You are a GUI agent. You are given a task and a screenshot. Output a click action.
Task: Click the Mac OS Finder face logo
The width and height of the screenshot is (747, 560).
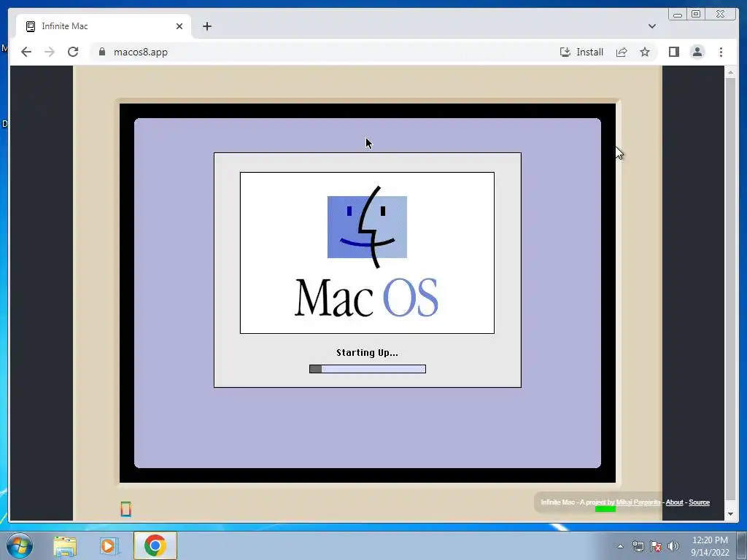[368, 227]
